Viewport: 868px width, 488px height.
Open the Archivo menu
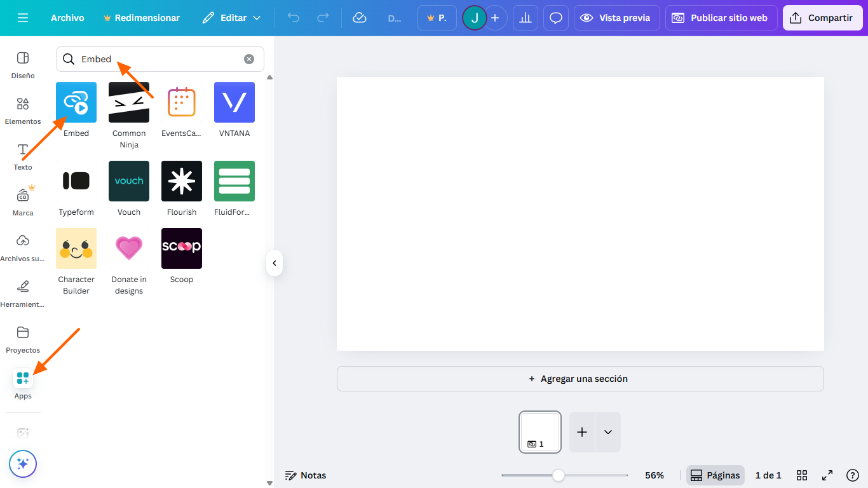(67, 18)
